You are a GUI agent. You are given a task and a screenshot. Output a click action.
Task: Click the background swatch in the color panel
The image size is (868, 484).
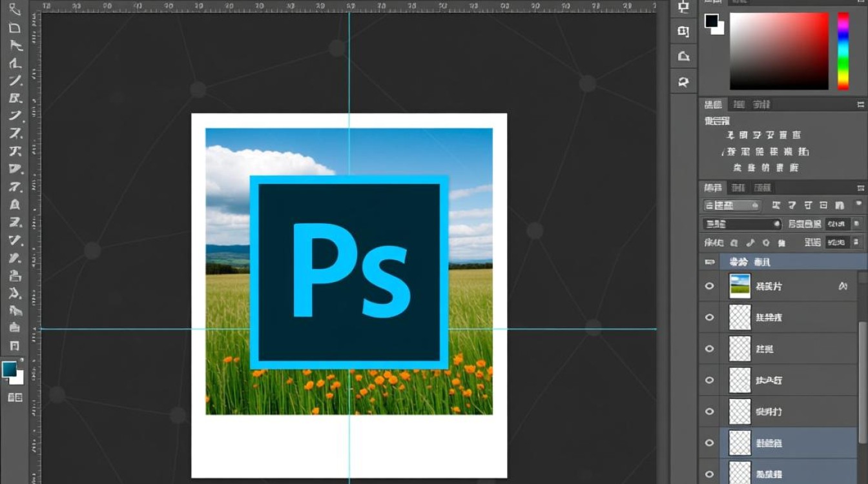pyautogui.click(x=720, y=30)
